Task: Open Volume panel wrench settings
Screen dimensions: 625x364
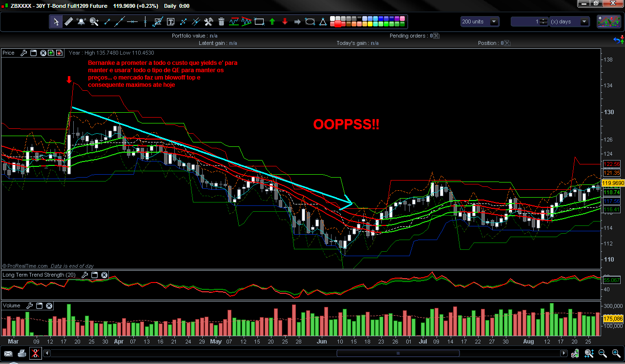Action: pos(29,306)
